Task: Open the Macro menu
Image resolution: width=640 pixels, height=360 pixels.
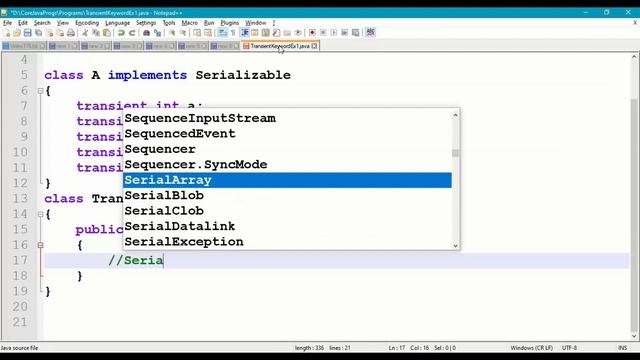Action: [x=189, y=23]
